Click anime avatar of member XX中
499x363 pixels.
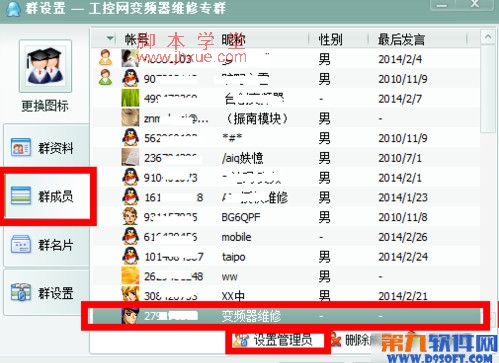click(130, 294)
